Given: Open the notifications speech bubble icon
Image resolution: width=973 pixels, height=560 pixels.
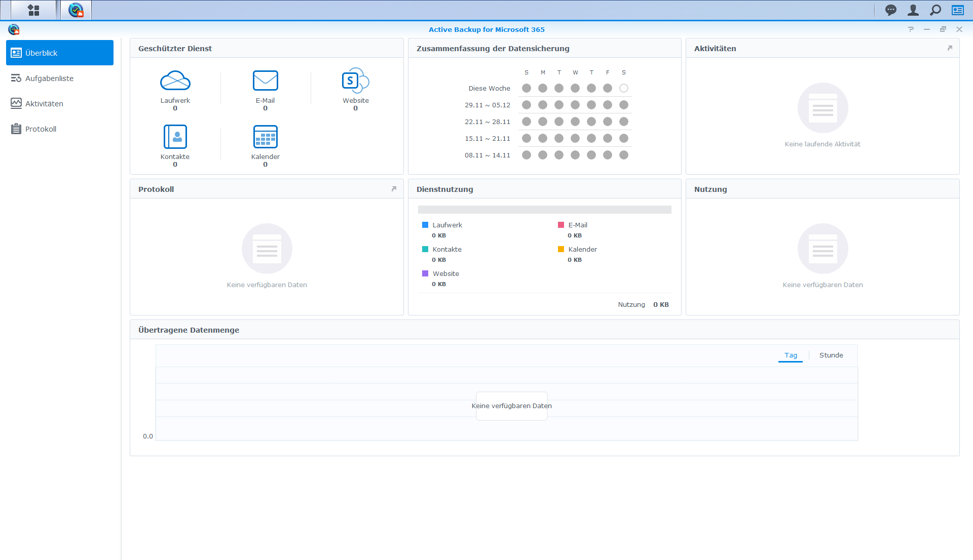Looking at the screenshot, I should pos(890,10).
